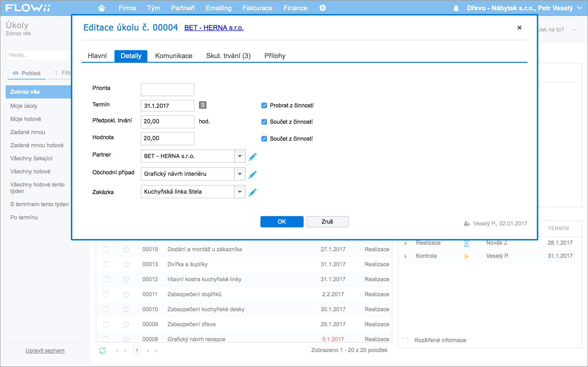
Task: Open the settings gear in top navigation
Action: tap(322, 8)
